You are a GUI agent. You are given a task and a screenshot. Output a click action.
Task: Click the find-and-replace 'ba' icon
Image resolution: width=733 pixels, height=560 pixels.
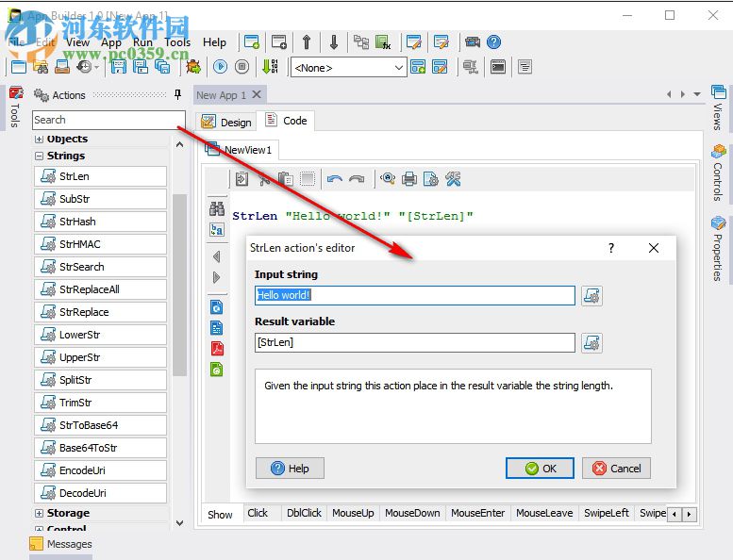point(217,230)
